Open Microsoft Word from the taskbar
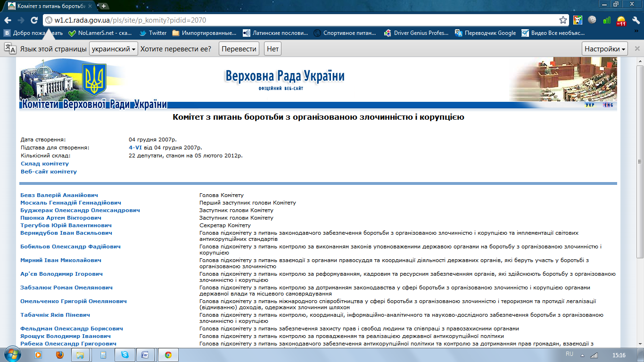644x362 pixels. (x=146, y=355)
